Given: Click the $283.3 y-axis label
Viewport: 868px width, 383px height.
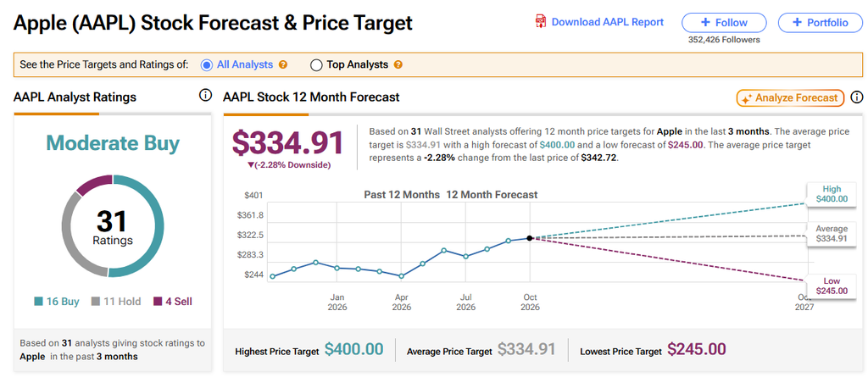Looking at the screenshot, I should click(250, 255).
